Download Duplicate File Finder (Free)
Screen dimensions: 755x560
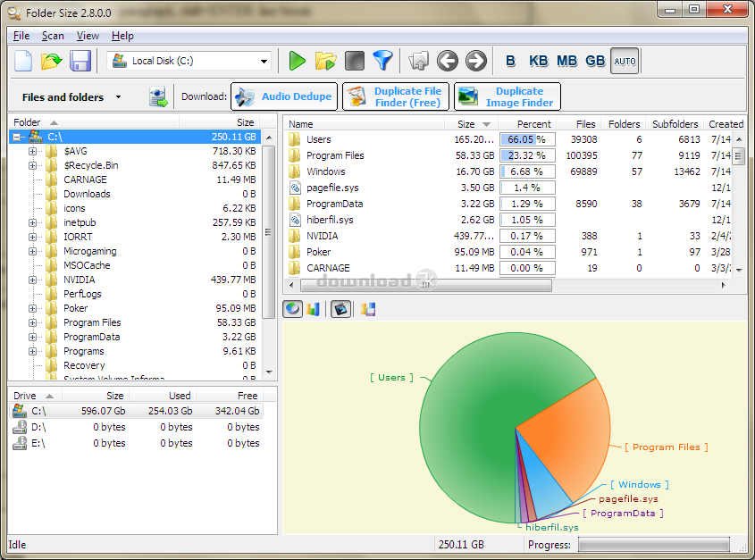pyautogui.click(x=396, y=96)
